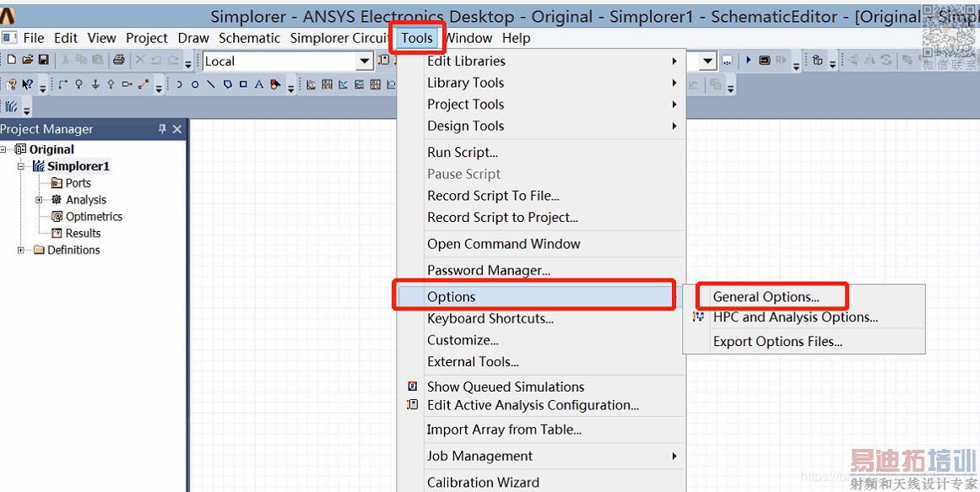Click Record Script To File entry
The height and width of the screenshot is (492, 980).
click(493, 196)
